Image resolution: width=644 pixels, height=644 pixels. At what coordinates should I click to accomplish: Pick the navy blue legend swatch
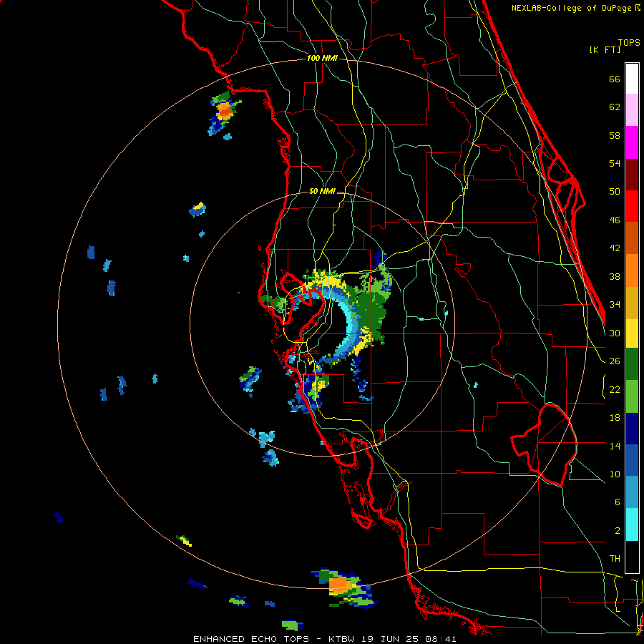point(632,429)
